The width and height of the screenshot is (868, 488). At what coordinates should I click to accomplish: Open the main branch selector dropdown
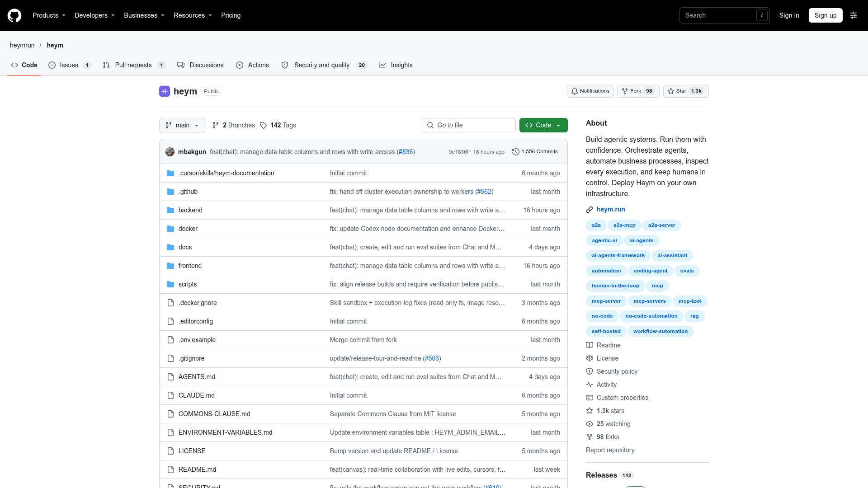(183, 125)
